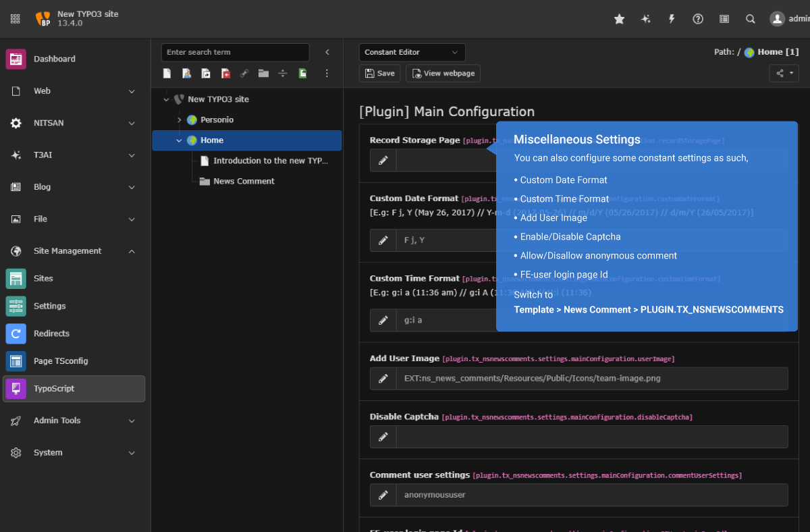This screenshot has height=532, width=810.
Task: Open the Redirects module
Action: [x=51, y=334]
